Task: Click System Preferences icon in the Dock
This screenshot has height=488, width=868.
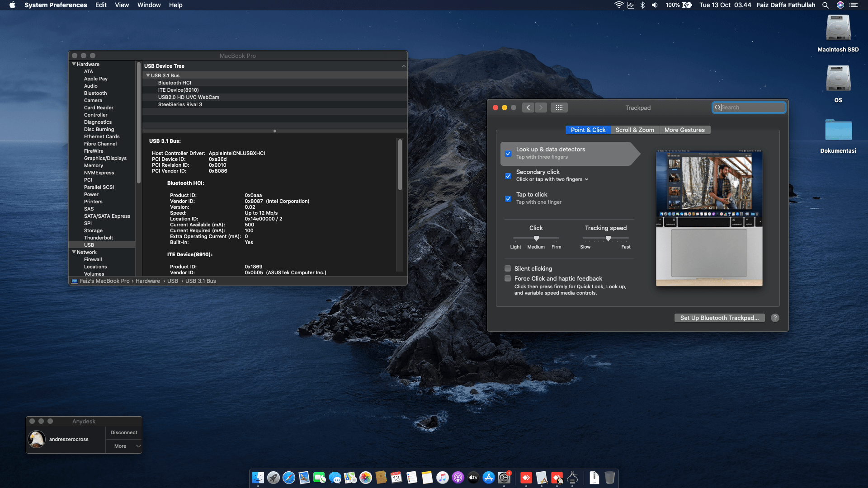Action: click(504, 478)
